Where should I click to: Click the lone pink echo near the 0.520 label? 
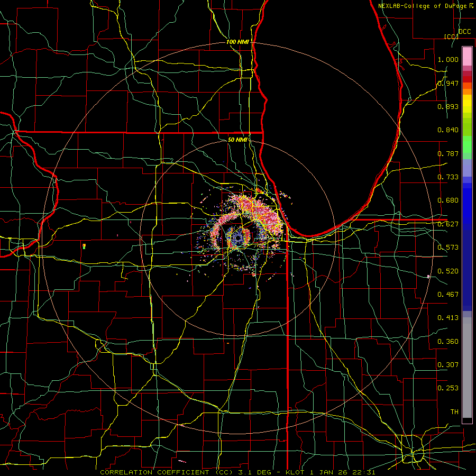point(428,277)
